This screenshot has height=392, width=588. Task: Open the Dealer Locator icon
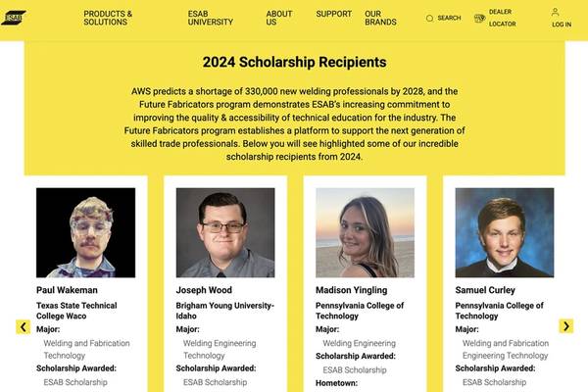[x=479, y=18]
